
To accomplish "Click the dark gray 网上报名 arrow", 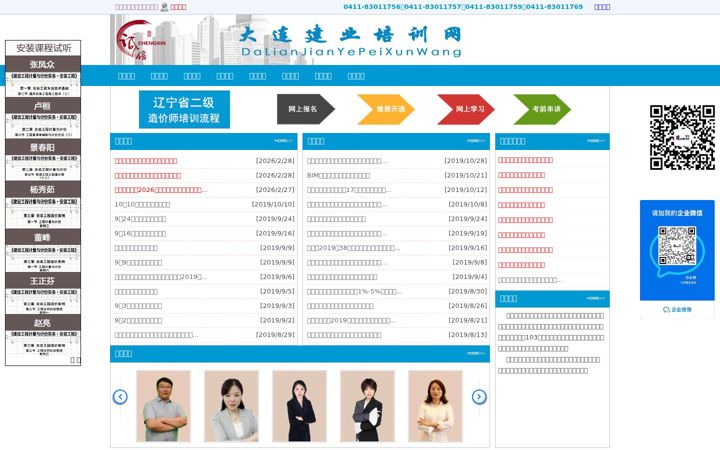I will (306, 109).
